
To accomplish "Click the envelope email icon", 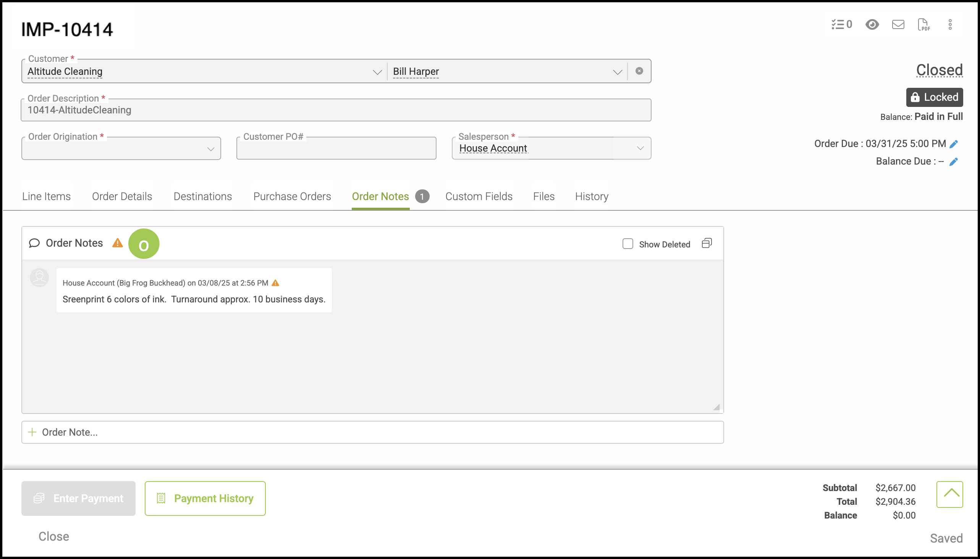I will (898, 24).
